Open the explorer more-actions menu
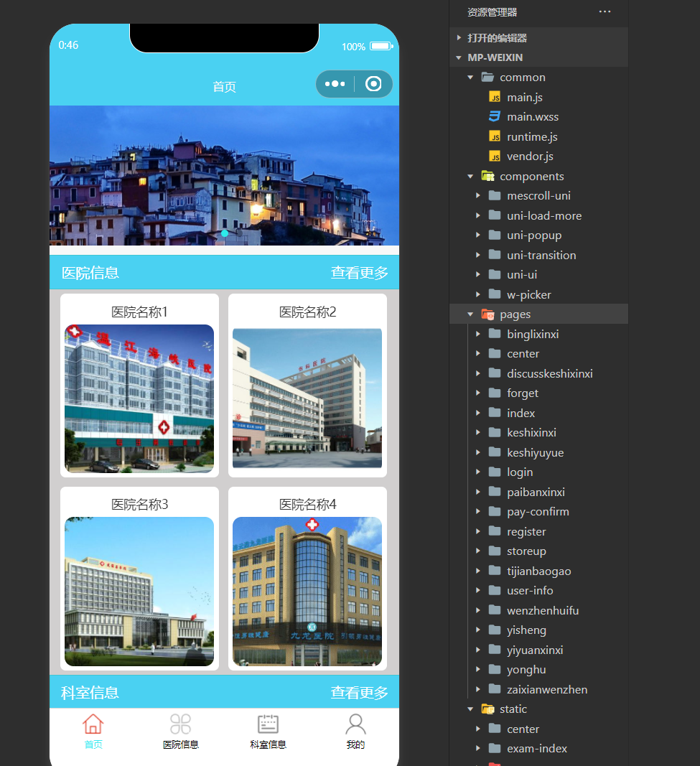This screenshot has height=766, width=700. [605, 11]
